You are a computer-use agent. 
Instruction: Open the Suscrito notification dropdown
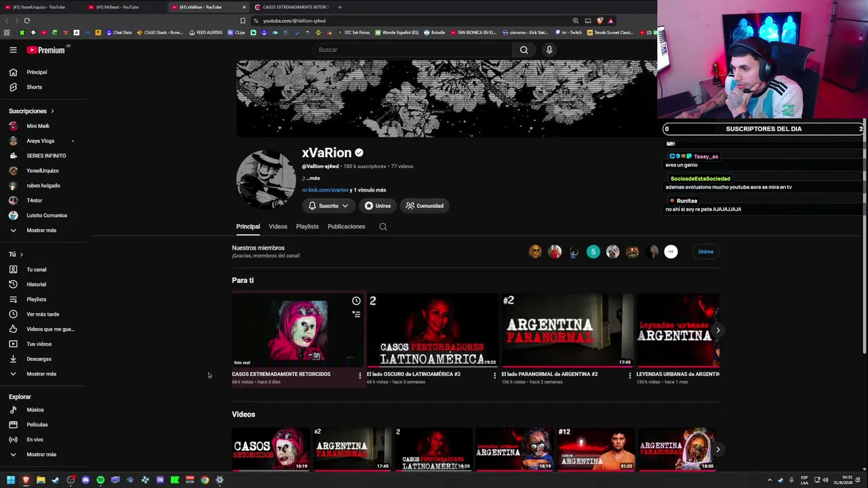pyautogui.click(x=328, y=206)
